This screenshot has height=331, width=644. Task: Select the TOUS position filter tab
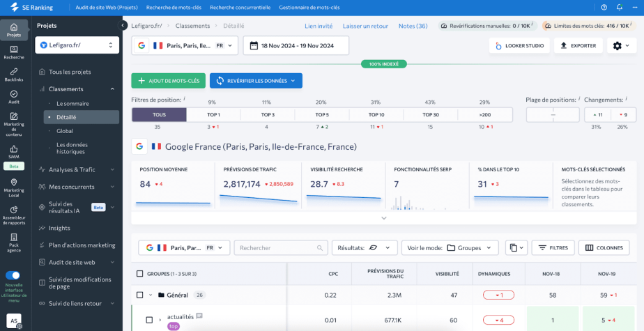(x=160, y=115)
